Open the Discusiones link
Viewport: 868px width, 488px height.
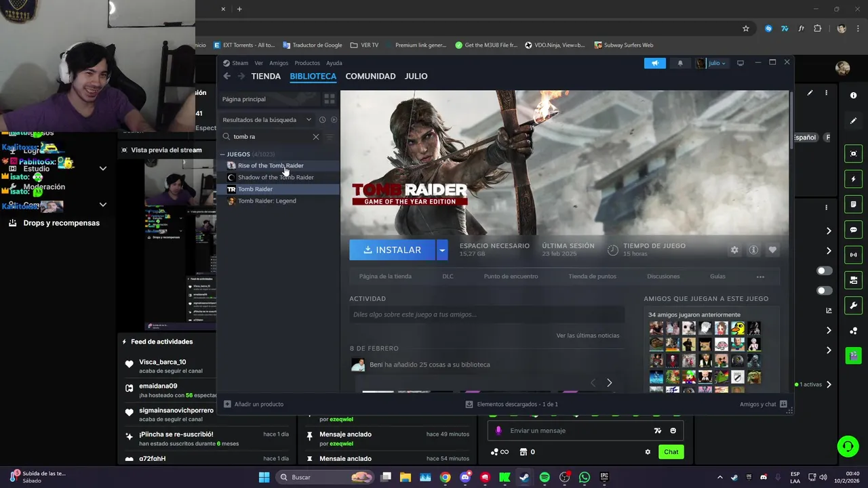tap(663, 277)
